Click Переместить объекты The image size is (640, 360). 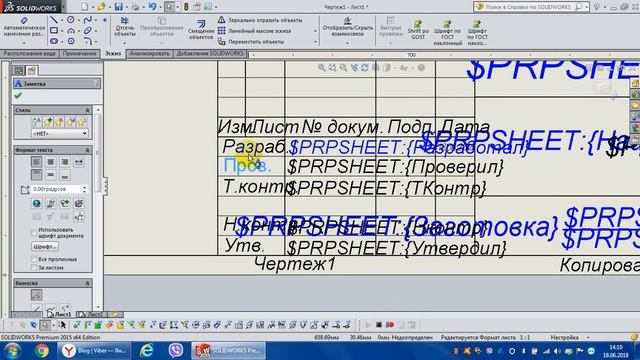[x=251, y=42]
